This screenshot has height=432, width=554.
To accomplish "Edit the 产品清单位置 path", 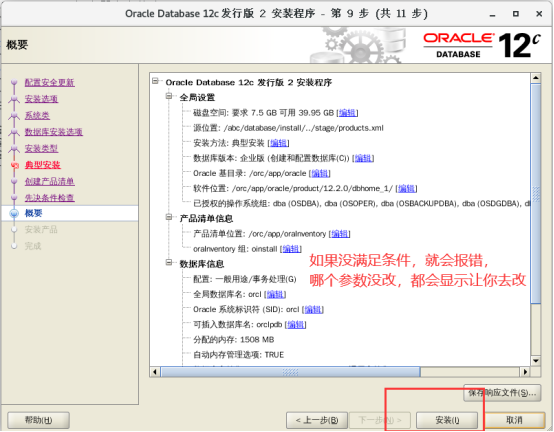I will 340,234.
